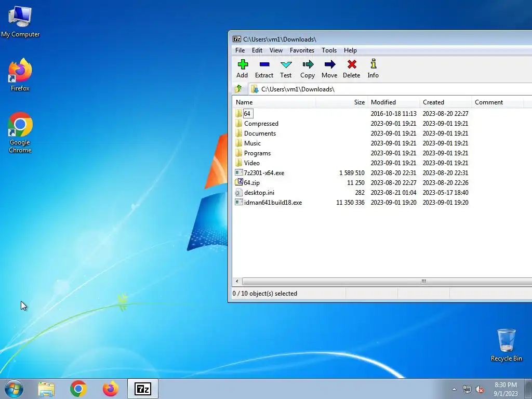
Task: Click the Move toolbar icon
Action: [329, 64]
